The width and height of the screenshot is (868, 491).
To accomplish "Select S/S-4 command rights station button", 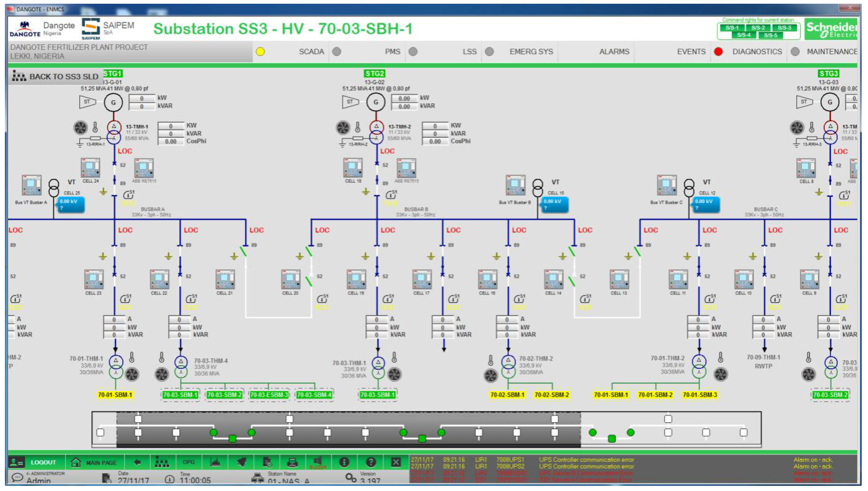I will coord(744,35).
